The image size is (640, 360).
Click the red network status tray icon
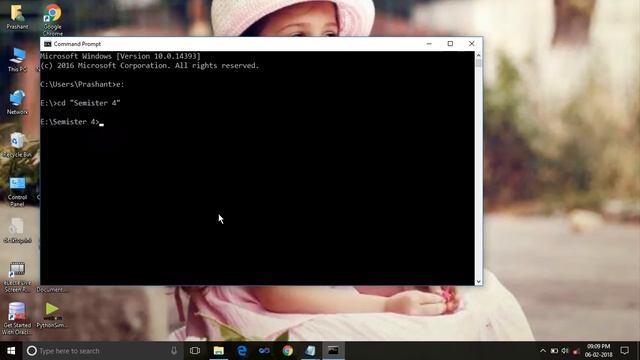[576, 351]
